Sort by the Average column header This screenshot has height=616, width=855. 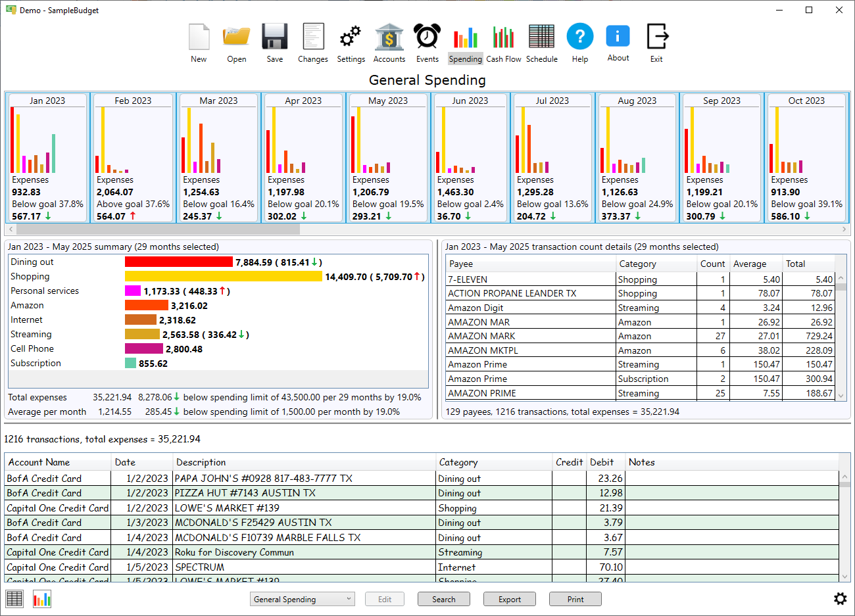coord(756,264)
